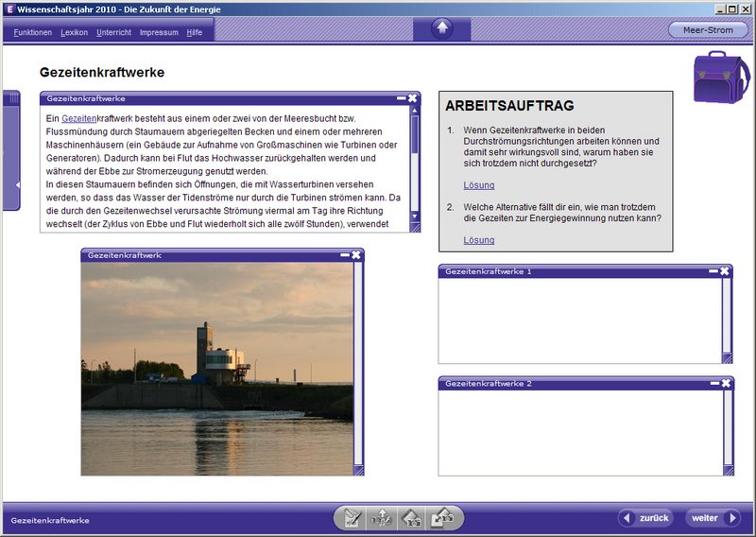Click inside Gezeitenkraftwerke 2 answer field

tap(581, 433)
